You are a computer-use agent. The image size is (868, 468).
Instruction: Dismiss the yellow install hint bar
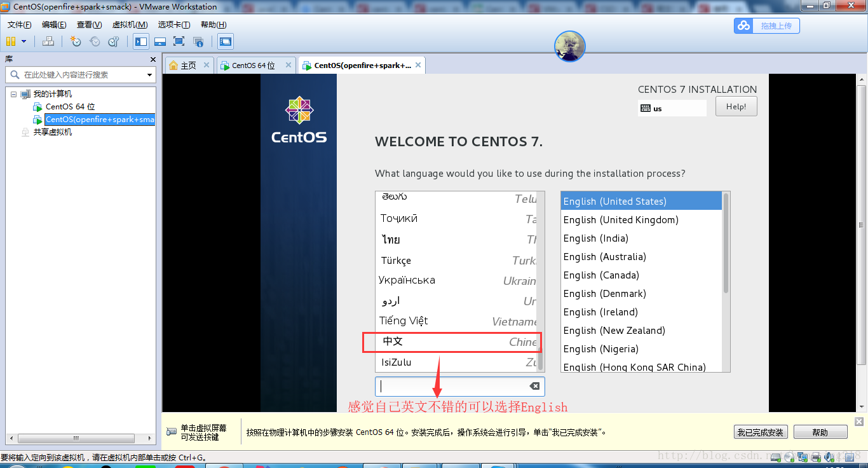click(x=859, y=422)
